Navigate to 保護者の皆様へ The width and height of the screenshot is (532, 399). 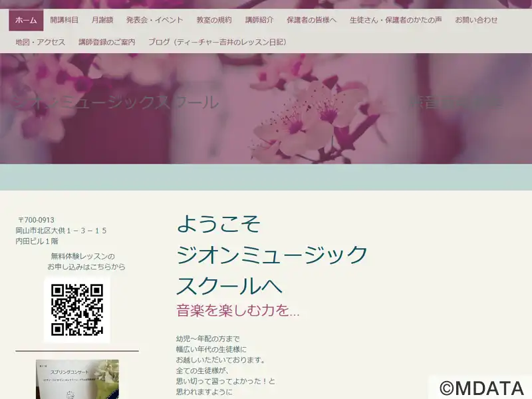(x=311, y=20)
